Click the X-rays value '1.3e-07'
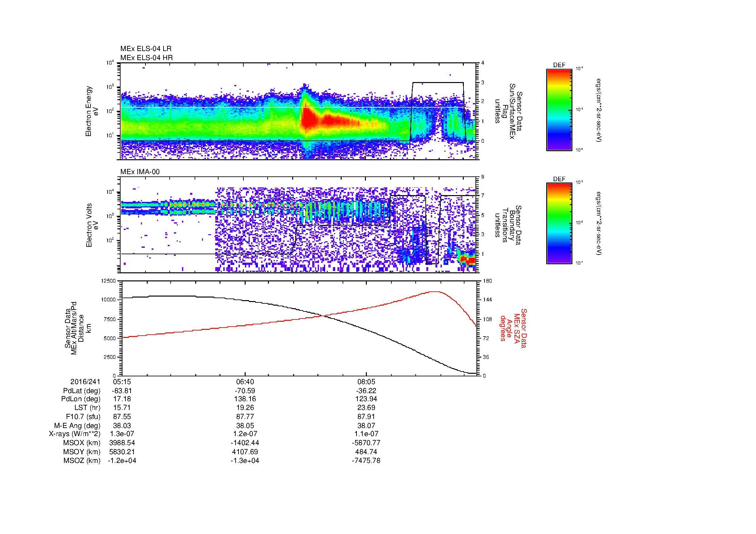 [x=122, y=434]
